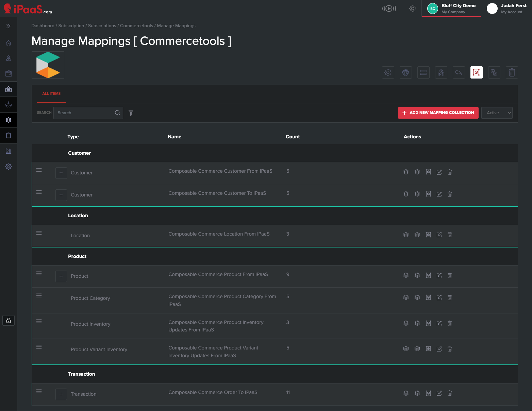
Task: Open Bluff City Demo company menu
Action: [451, 8]
